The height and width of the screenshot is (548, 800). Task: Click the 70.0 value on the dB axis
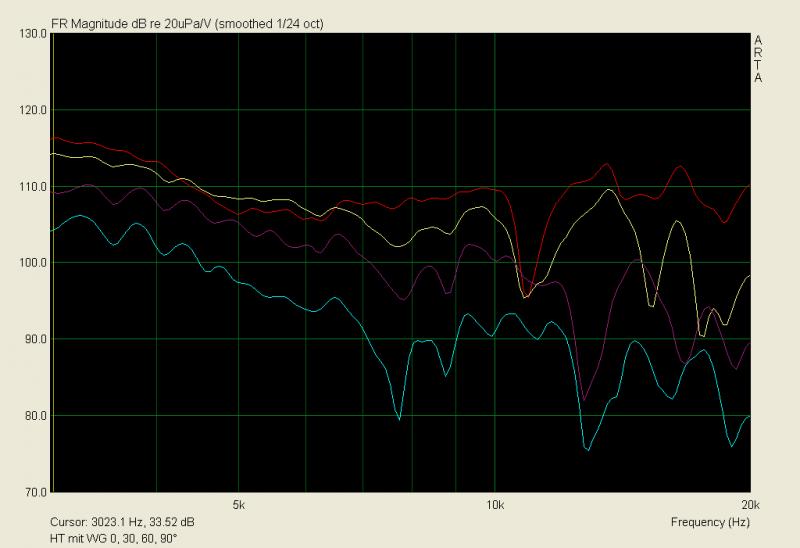click(x=36, y=492)
